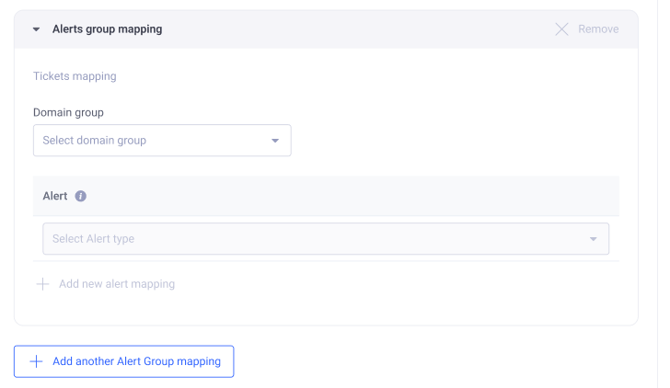670x388 pixels.
Task: Show the Alert info tooltip icon
Action: (x=80, y=196)
